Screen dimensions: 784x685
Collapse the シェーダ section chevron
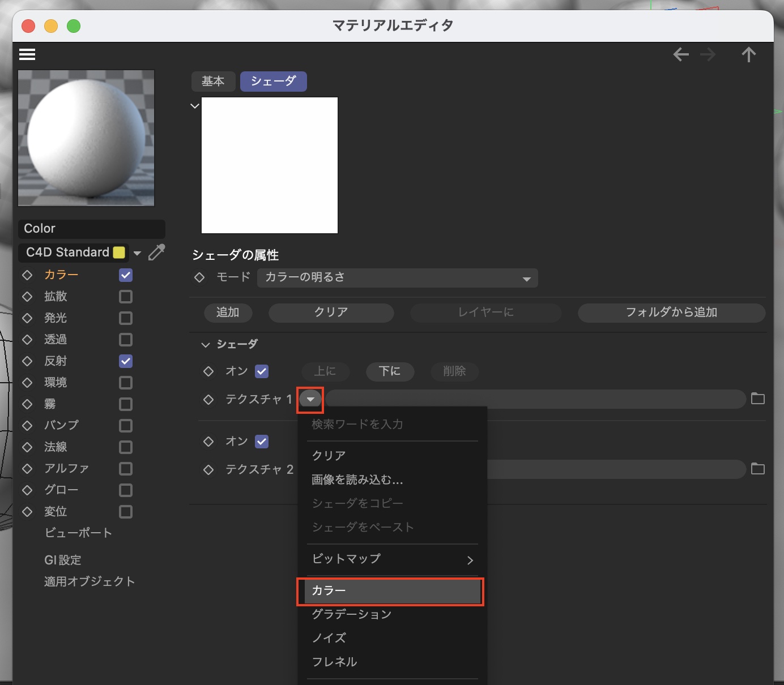[x=205, y=345]
